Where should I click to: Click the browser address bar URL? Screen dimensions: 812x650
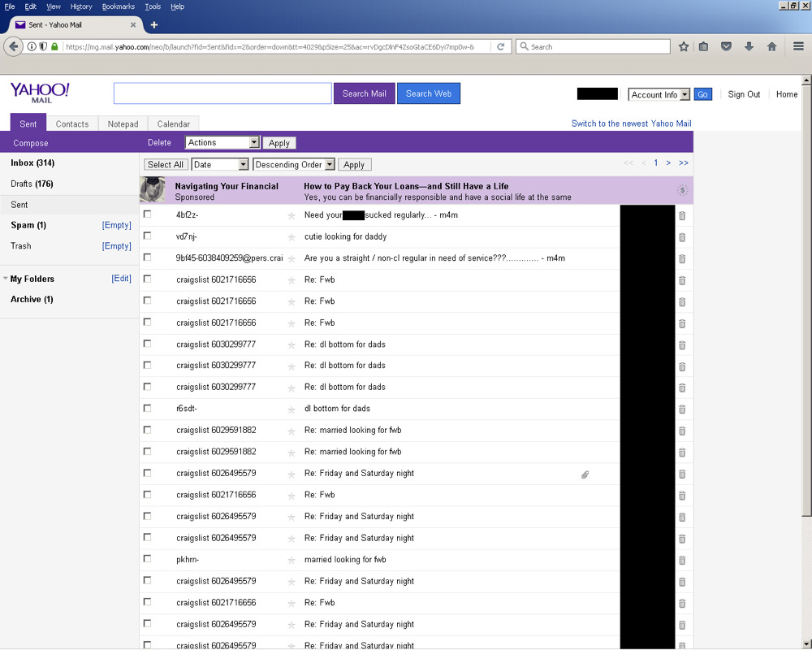click(270, 46)
